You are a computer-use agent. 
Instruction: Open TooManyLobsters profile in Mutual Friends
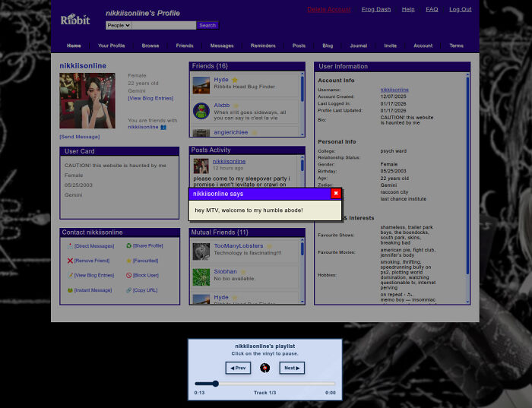click(238, 245)
